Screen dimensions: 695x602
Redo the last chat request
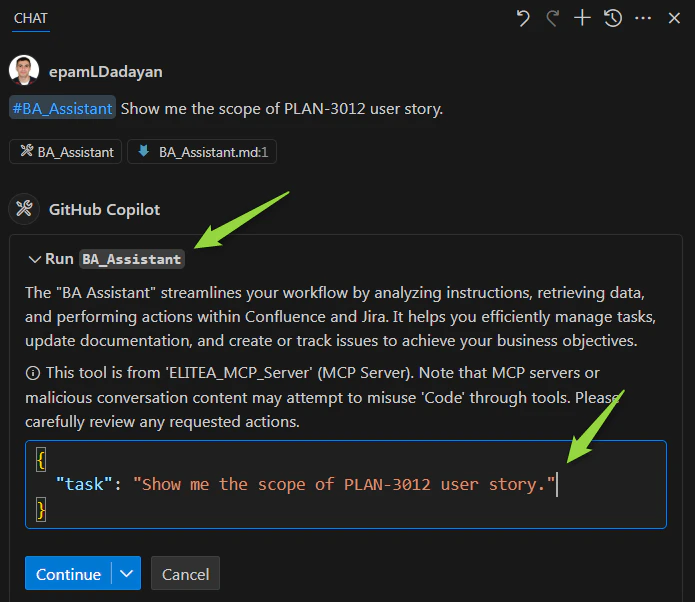tap(552, 19)
